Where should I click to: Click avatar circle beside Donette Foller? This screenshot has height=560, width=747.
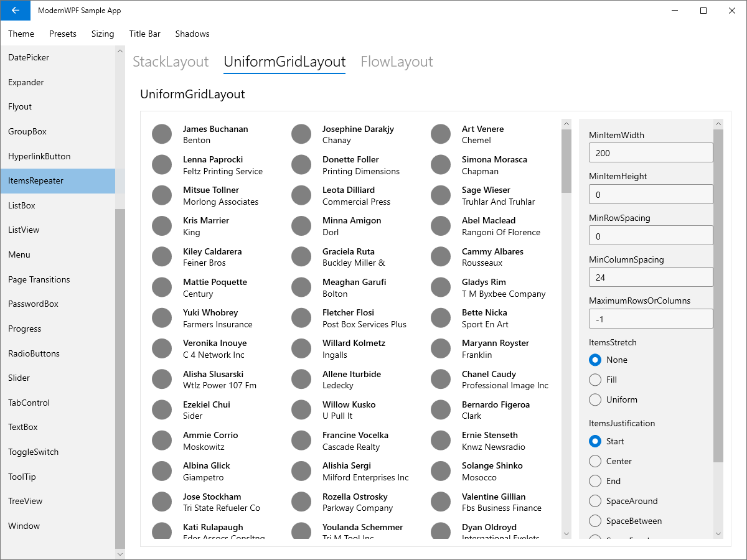301,164
